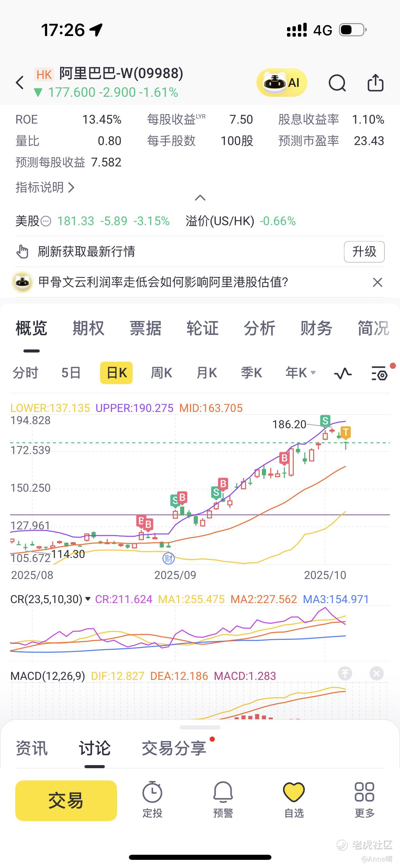Open the Oracle cloud margin question
This screenshot has height=868, width=400.
[x=163, y=282]
